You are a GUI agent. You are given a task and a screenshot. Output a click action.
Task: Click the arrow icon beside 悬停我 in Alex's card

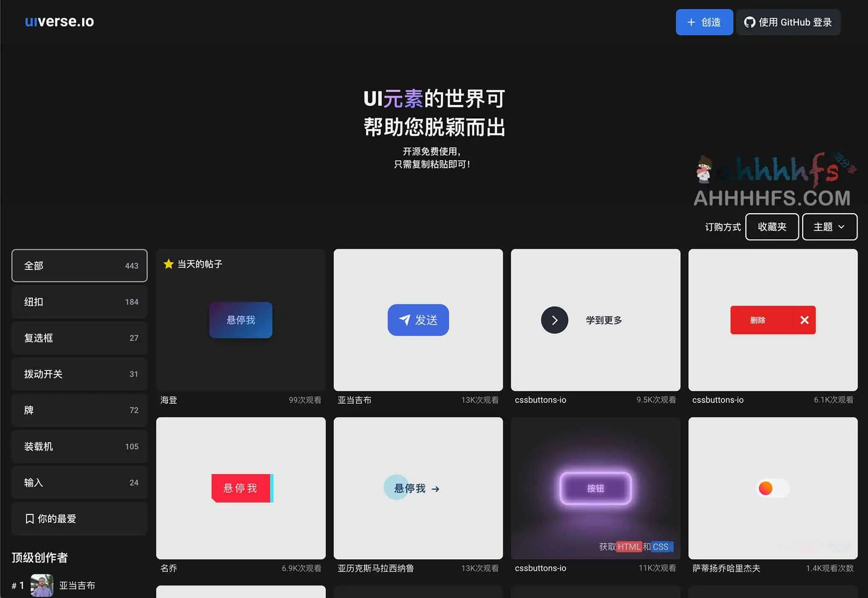(x=435, y=488)
